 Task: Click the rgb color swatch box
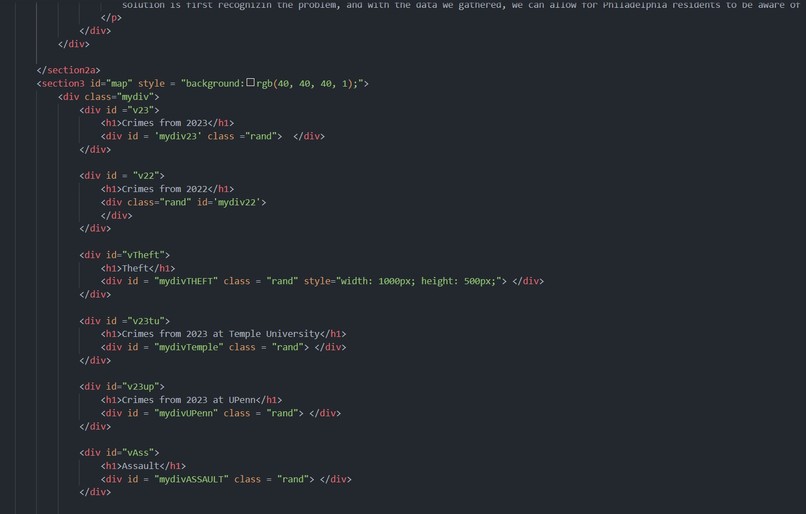click(250, 82)
